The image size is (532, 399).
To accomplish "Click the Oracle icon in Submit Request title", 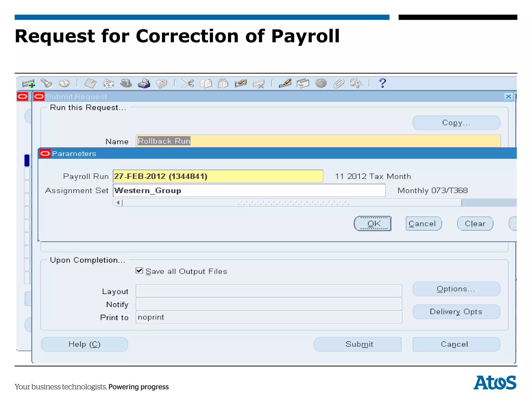I will pyautogui.click(x=39, y=97).
